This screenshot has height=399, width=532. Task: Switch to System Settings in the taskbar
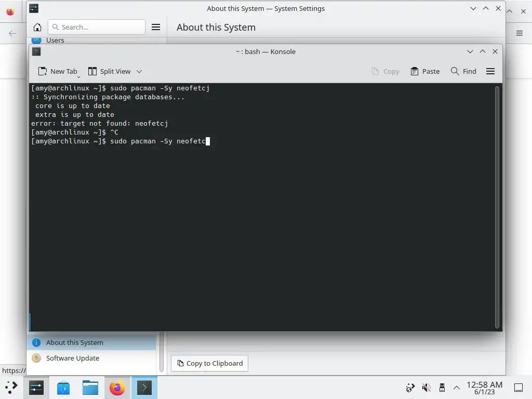pos(36,388)
